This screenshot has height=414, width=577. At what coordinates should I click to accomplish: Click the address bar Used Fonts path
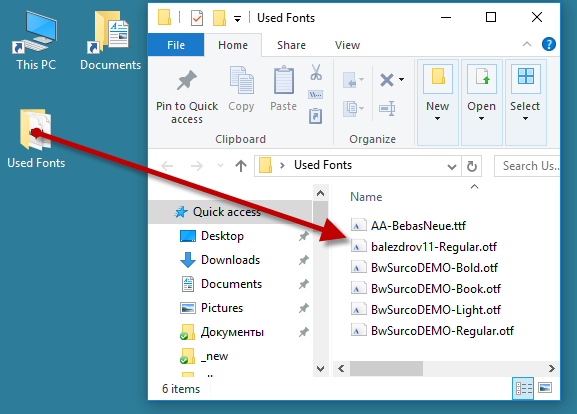click(323, 165)
